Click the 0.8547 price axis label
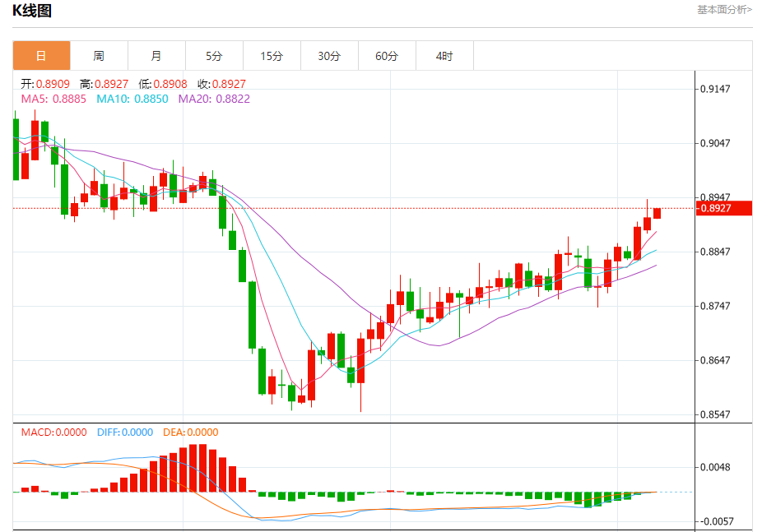This screenshot has height=532, width=762. 715,414
